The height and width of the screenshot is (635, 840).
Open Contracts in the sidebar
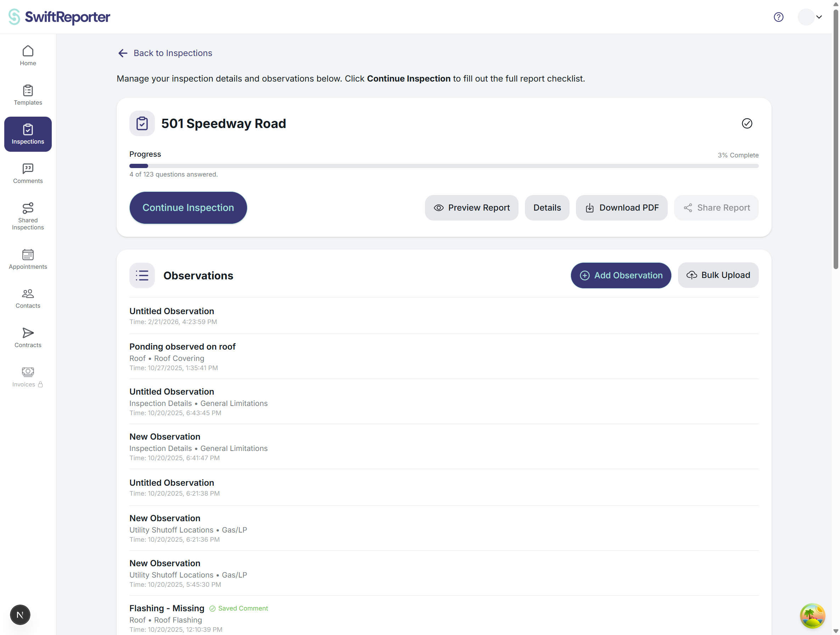click(28, 338)
